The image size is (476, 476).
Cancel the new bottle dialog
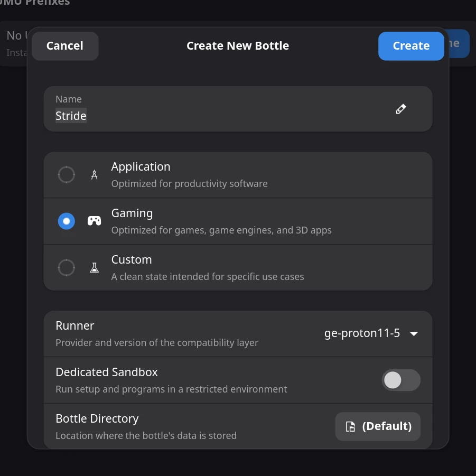64,46
